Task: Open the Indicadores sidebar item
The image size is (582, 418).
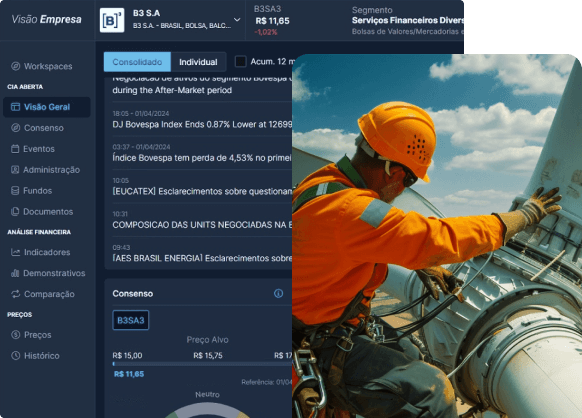Action: pos(46,252)
